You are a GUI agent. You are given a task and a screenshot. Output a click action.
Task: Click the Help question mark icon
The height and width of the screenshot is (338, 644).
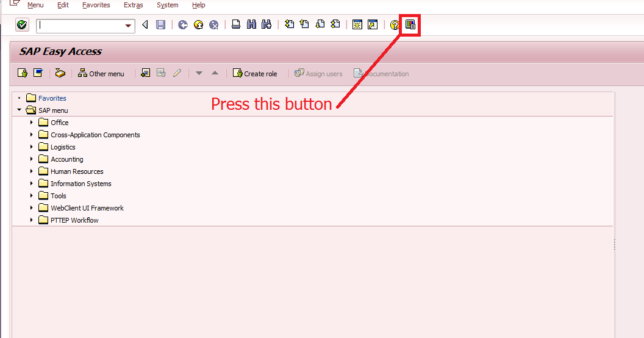395,25
